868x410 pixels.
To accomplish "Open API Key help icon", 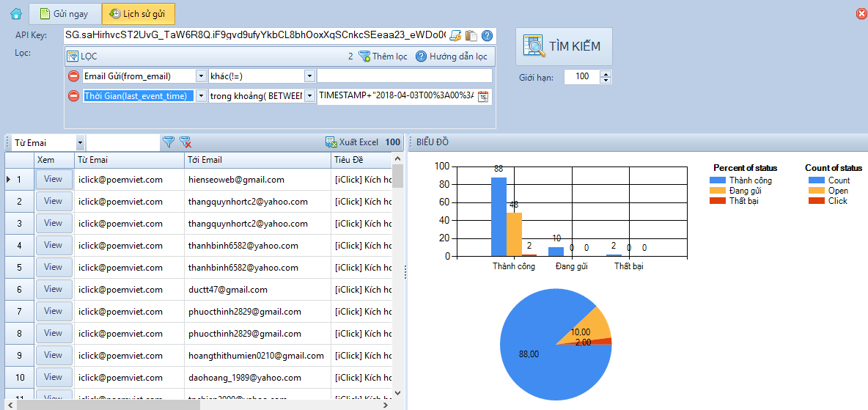I will click(487, 36).
